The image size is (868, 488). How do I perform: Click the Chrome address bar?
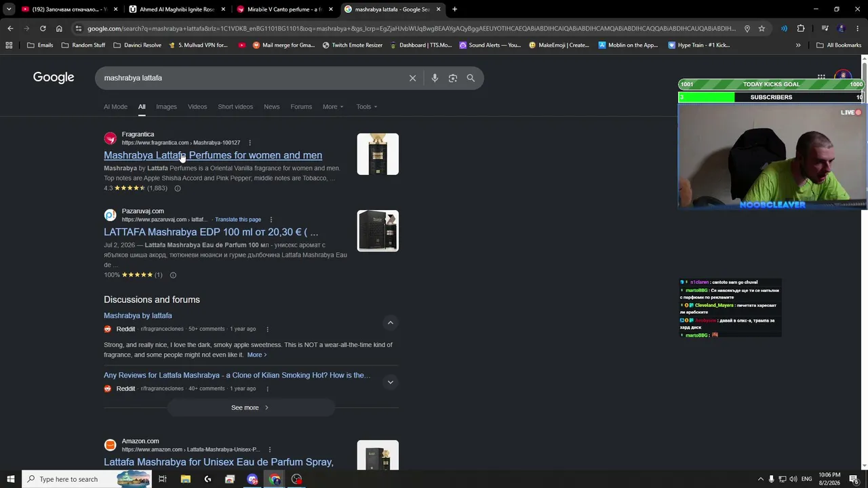pyautogui.click(x=412, y=28)
